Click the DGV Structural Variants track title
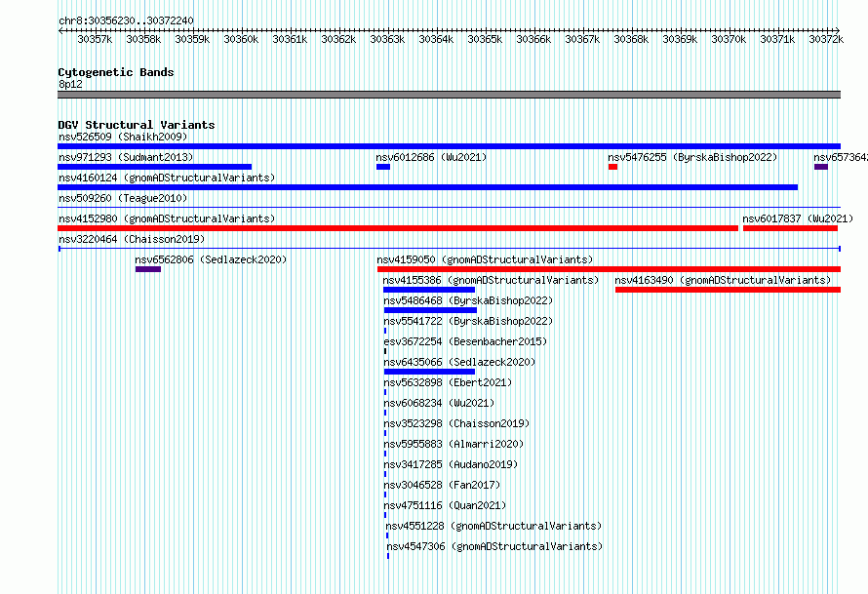868x594 pixels. tap(137, 125)
